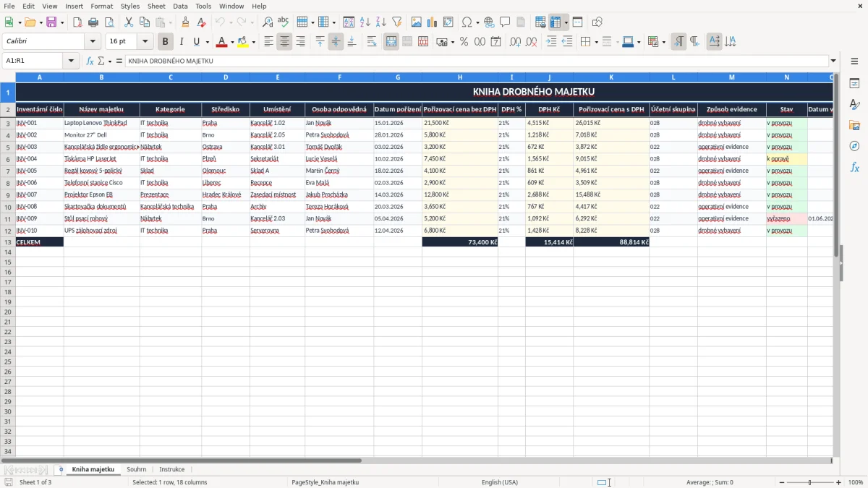This screenshot has width=868, height=488.
Task: Open the font size dropdown
Action: (x=145, y=42)
